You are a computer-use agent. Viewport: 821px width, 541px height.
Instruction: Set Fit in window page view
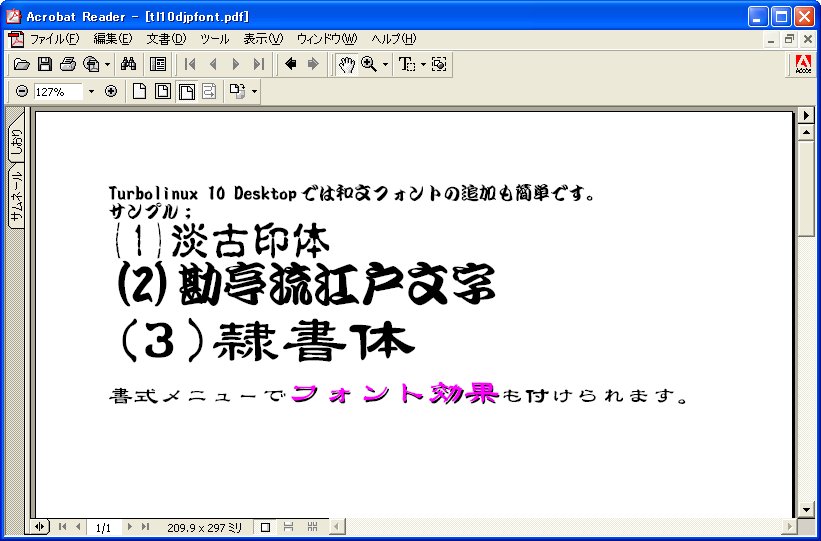point(162,92)
